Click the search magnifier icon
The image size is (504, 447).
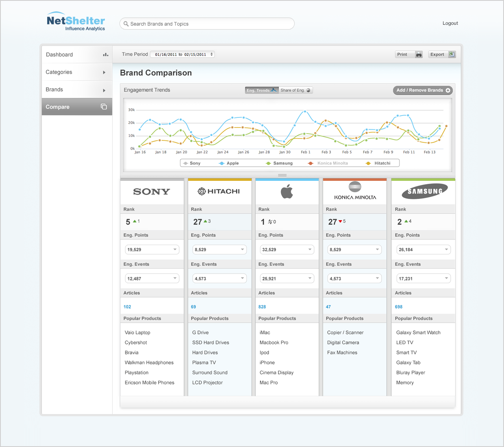click(126, 24)
